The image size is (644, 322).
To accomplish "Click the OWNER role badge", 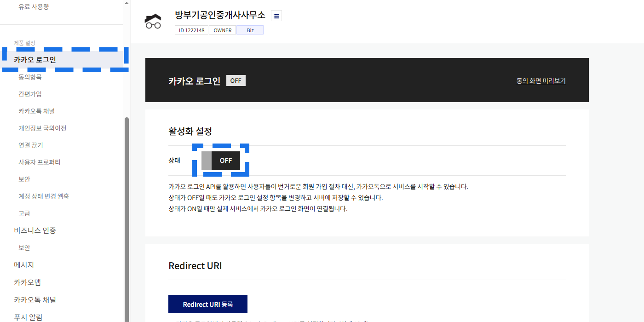I will tap(223, 30).
